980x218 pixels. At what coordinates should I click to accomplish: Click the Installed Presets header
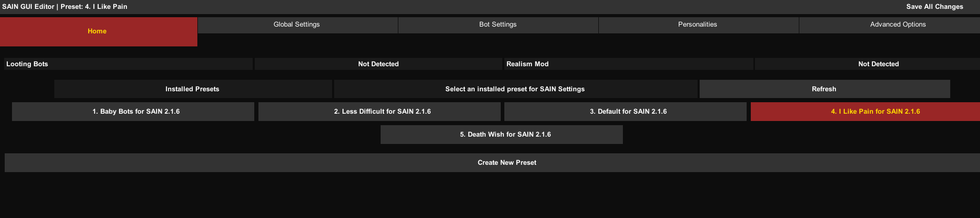193,89
